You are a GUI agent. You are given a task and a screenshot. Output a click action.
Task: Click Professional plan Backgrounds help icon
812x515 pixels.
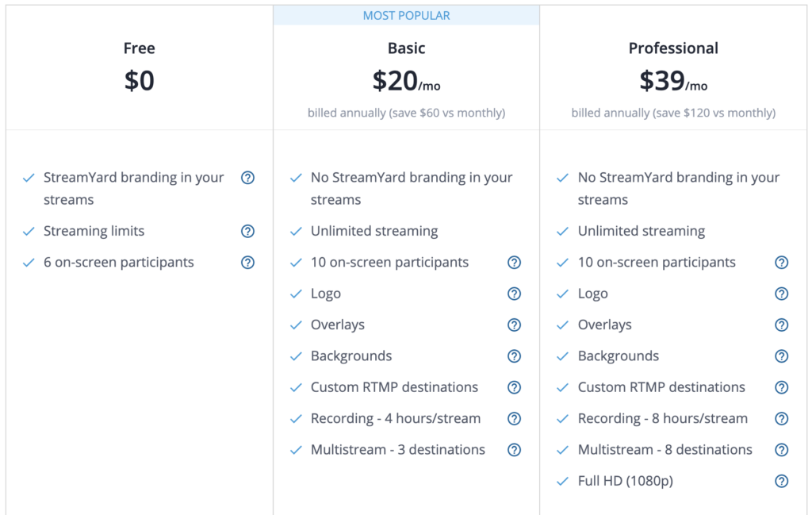coord(781,356)
